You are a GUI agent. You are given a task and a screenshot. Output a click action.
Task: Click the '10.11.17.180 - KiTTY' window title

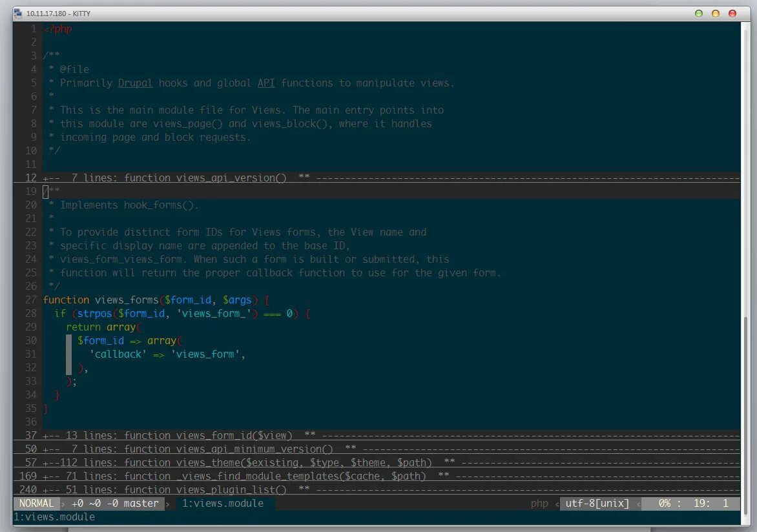(58, 14)
